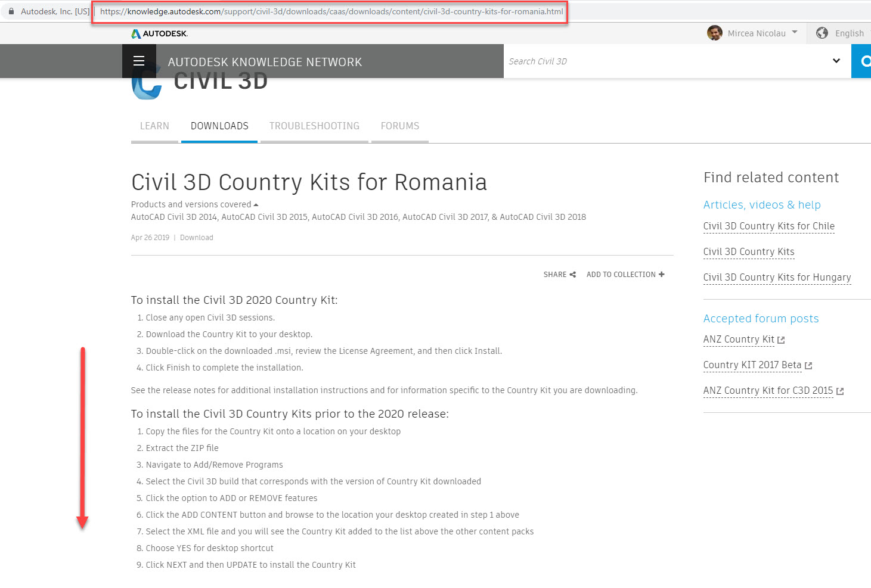Image resolution: width=871 pixels, height=588 pixels.
Task: Expand the search filter chevron
Action: [836, 61]
